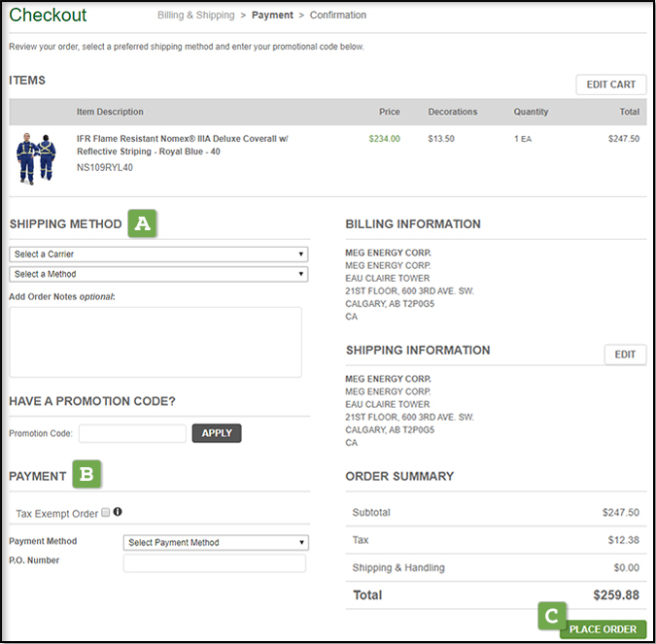Click the Add Order Notes text area
The width and height of the screenshot is (656, 644).
[155, 342]
